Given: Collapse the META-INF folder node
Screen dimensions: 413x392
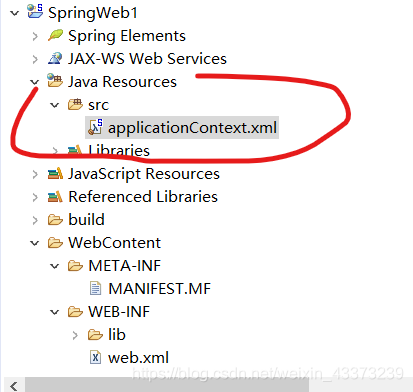Looking at the screenshot, I should click(54, 266).
